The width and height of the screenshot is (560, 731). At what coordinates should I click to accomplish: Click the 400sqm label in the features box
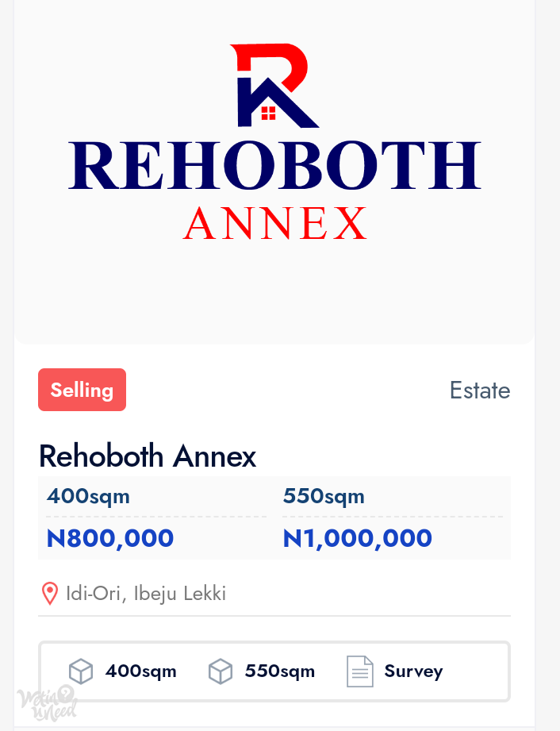tap(140, 671)
